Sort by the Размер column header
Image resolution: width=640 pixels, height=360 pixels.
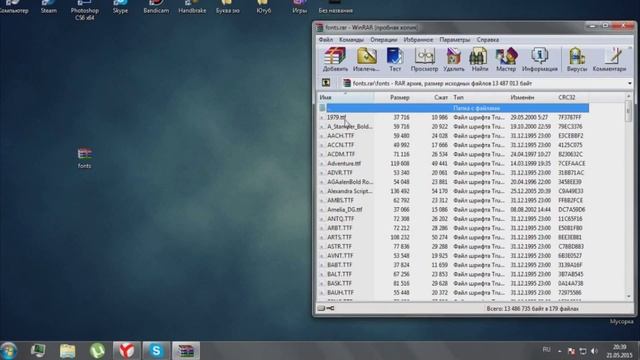point(393,97)
